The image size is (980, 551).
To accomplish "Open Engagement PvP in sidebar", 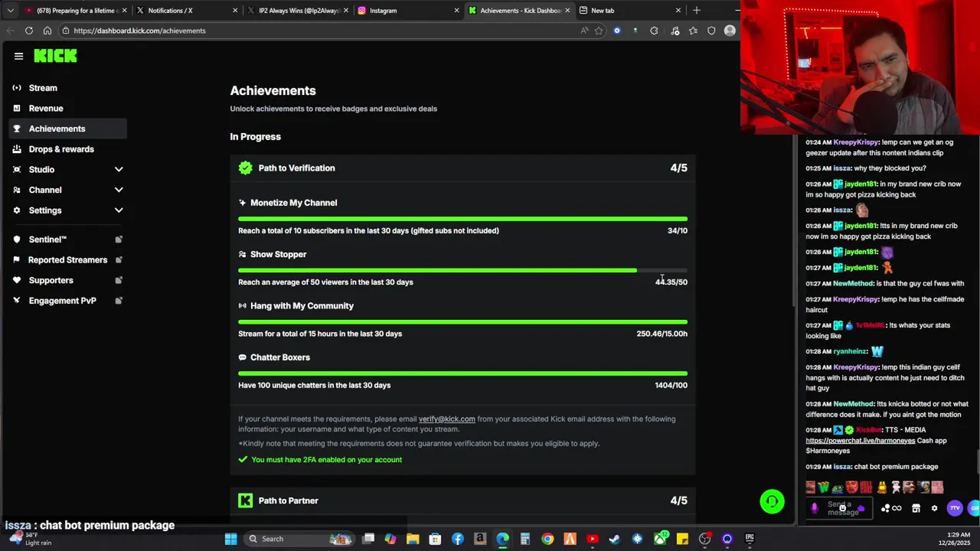I will coord(67,301).
